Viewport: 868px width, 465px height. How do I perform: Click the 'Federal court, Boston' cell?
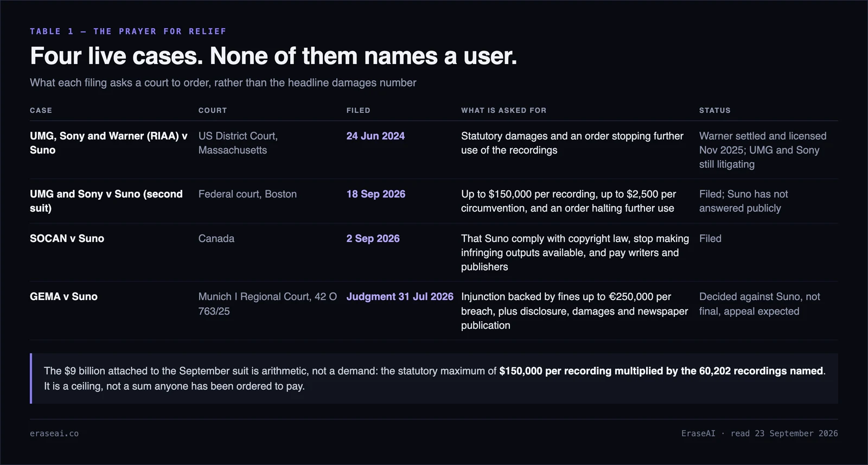247,194
